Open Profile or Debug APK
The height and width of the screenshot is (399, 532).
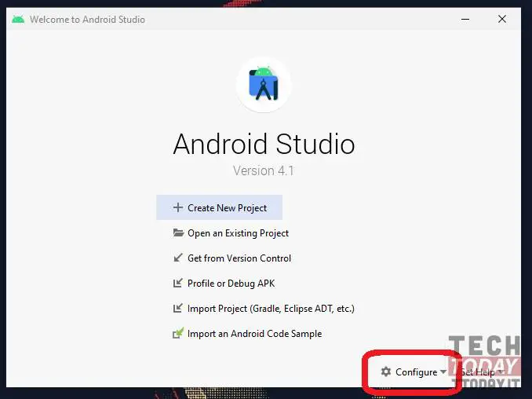click(224, 284)
